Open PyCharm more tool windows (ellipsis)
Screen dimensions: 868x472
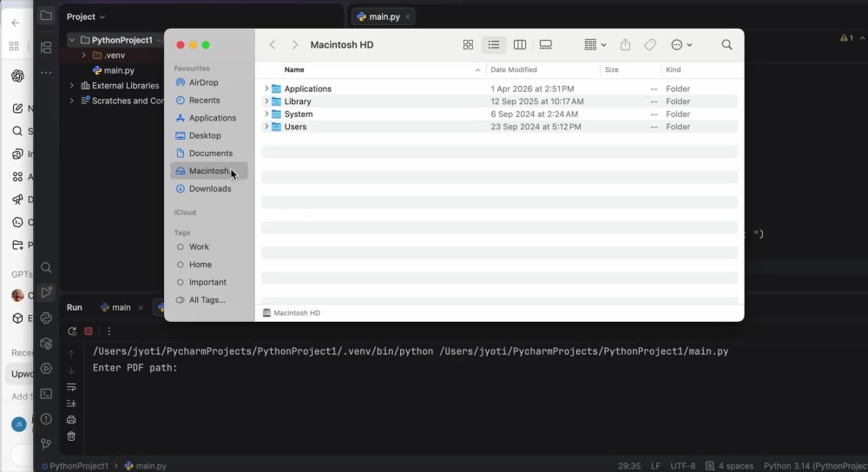(46, 73)
